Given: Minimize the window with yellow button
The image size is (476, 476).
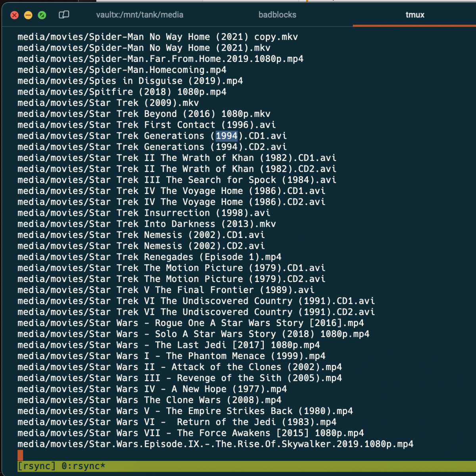Looking at the screenshot, I should [x=28, y=15].
